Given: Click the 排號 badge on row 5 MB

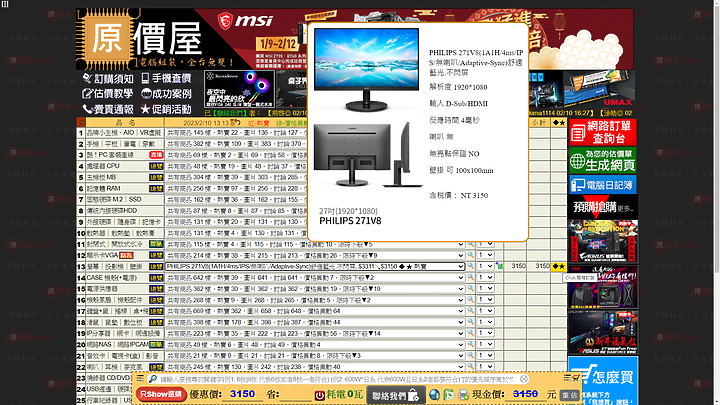Looking at the screenshot, I should 156,177.
